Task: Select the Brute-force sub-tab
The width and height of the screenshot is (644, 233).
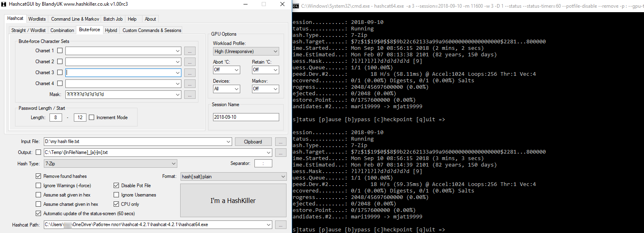Action: (x=90, y=30)
